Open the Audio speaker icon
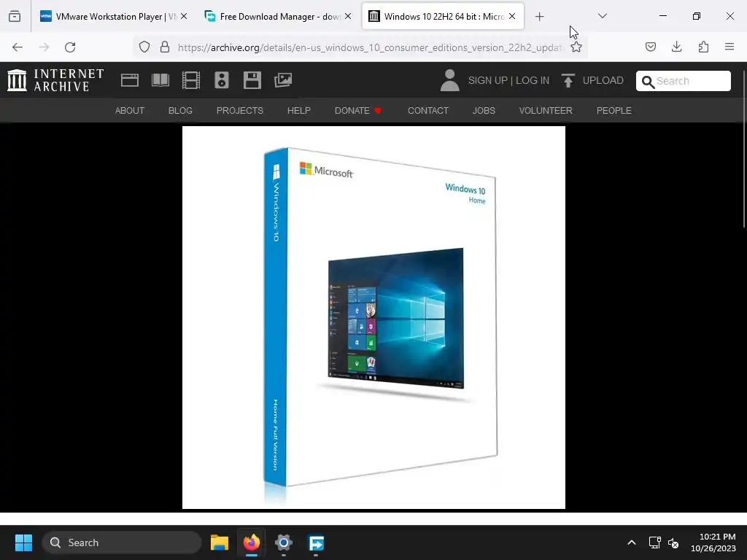This screenshot has height=560, width=747. click(x=222, y=80)
